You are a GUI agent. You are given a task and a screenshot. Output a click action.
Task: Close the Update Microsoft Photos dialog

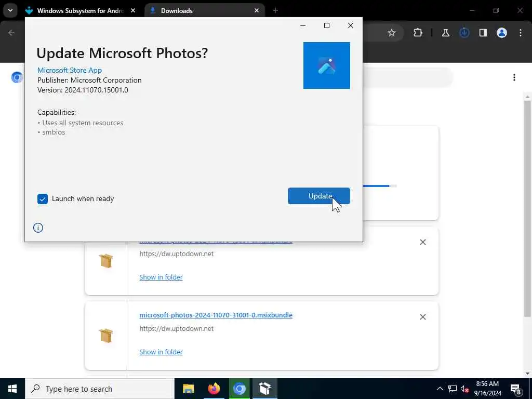351,25
